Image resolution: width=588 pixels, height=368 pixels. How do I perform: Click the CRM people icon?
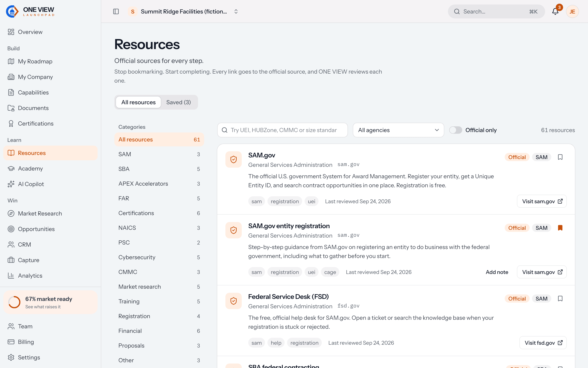click(11, 245)
